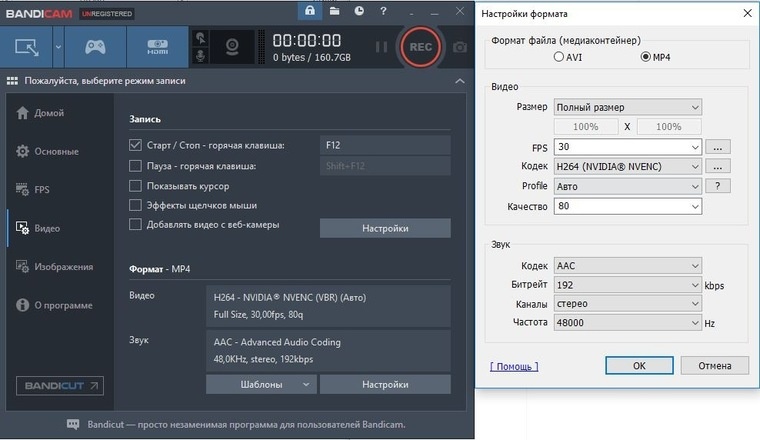Open Битрейт dropdown

(x=628, y=285)
